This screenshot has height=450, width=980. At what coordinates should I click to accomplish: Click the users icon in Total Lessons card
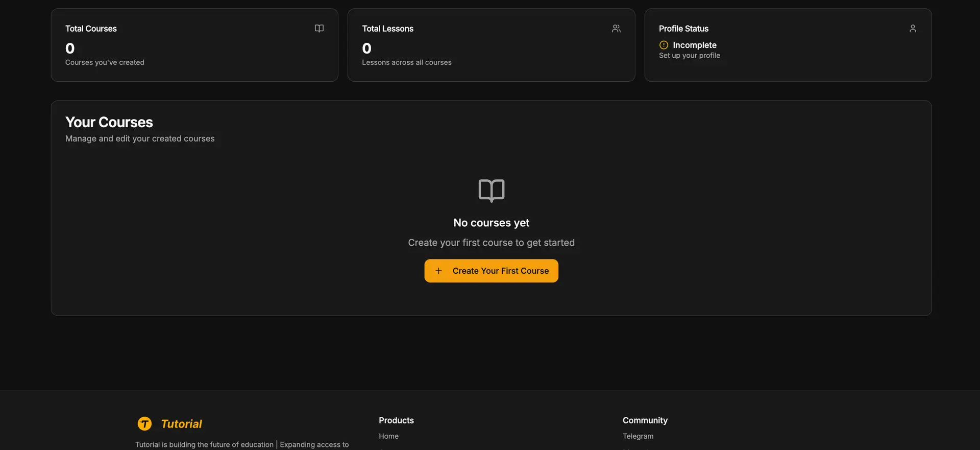[x=616, y=29]
